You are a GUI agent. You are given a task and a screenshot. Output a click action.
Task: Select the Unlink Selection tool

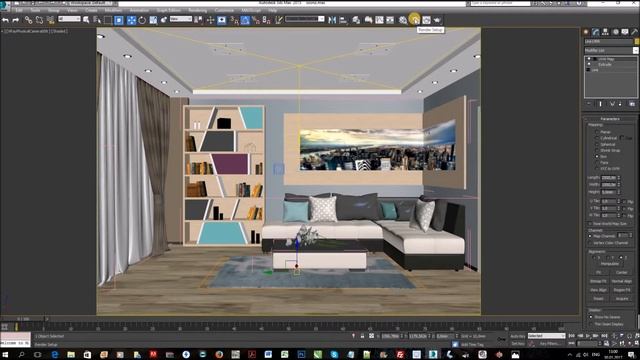click(39, 20)
